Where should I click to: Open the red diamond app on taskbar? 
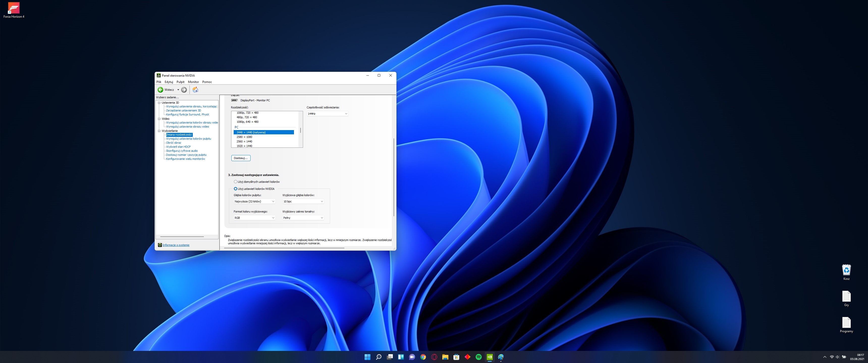467,357
